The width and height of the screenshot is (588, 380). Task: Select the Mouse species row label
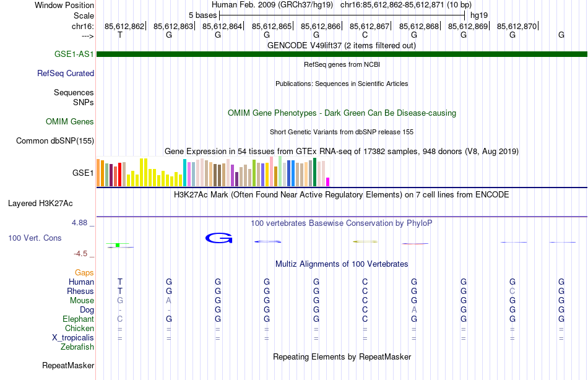82,301
